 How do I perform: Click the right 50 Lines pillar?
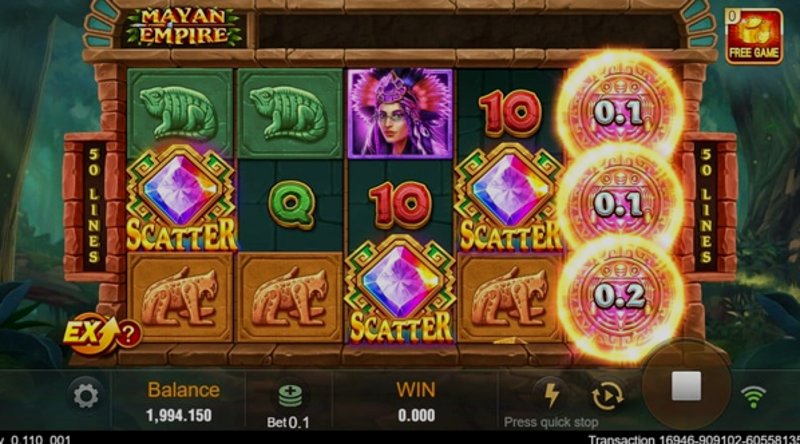point(706,206)
